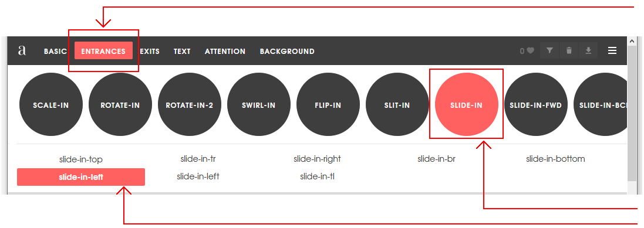
Task: Click the filter funnel icon
Action: pyautogui.click(x=549, y=50)
